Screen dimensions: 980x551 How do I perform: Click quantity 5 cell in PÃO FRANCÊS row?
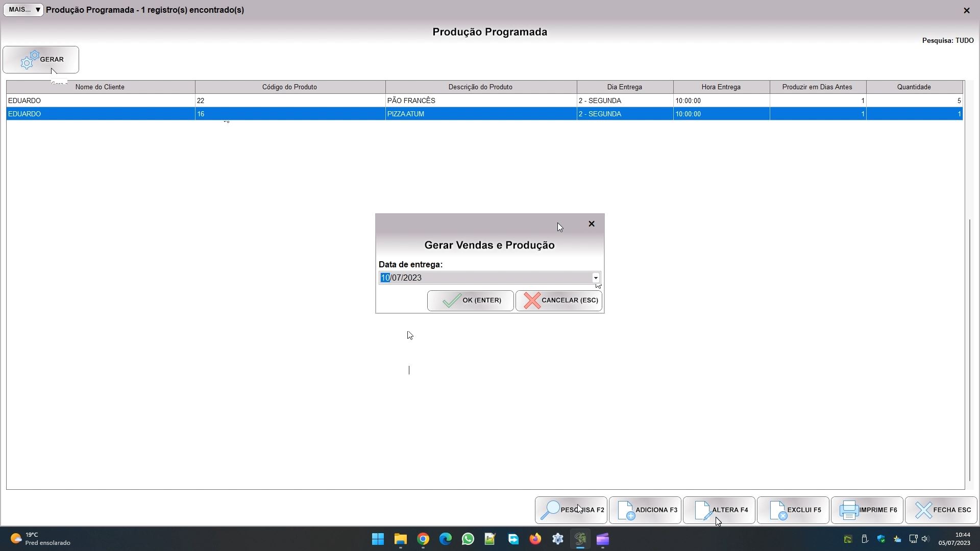tap(914, 101)
